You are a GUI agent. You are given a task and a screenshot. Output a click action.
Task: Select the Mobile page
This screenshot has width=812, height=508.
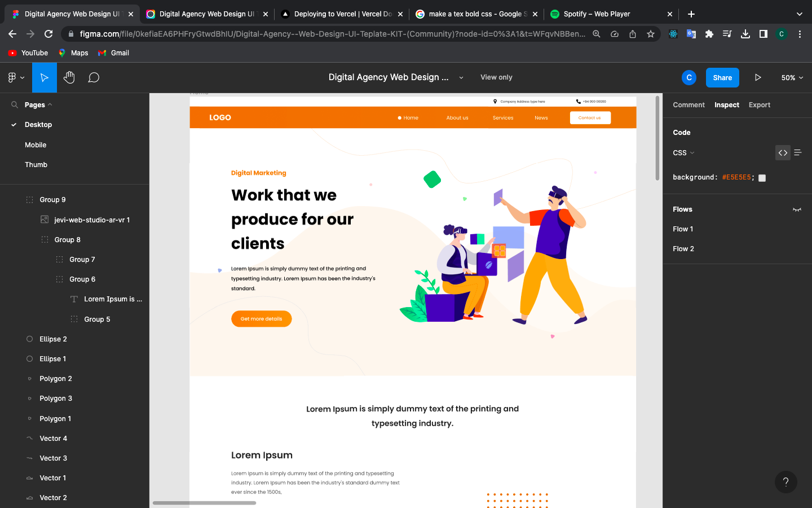(36, 145)
